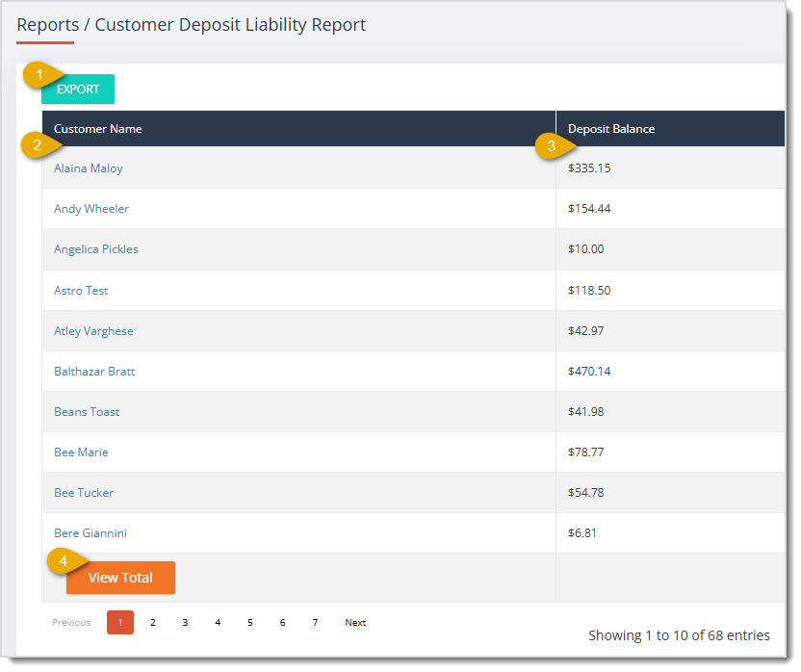
Task: Open Bee Marie customer link
Action: pos(82,454)
